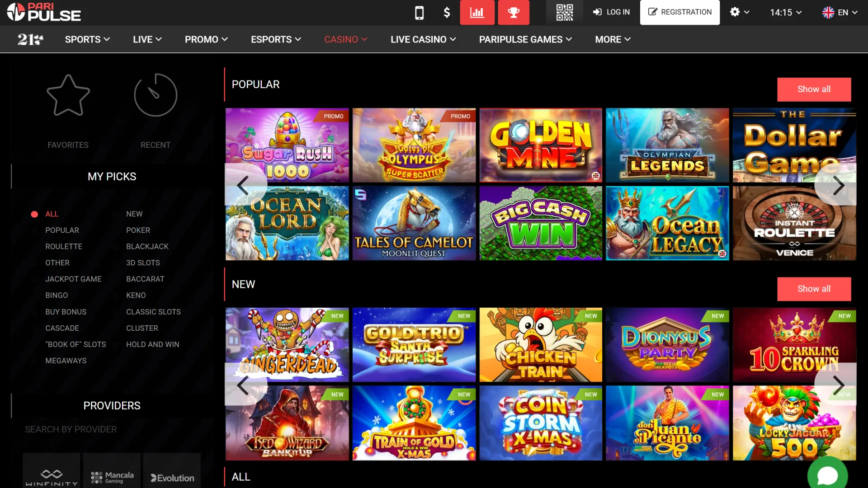Advance the NEW games carousel with right arrow
868x488 pixels.
click(x=840, y=385)
